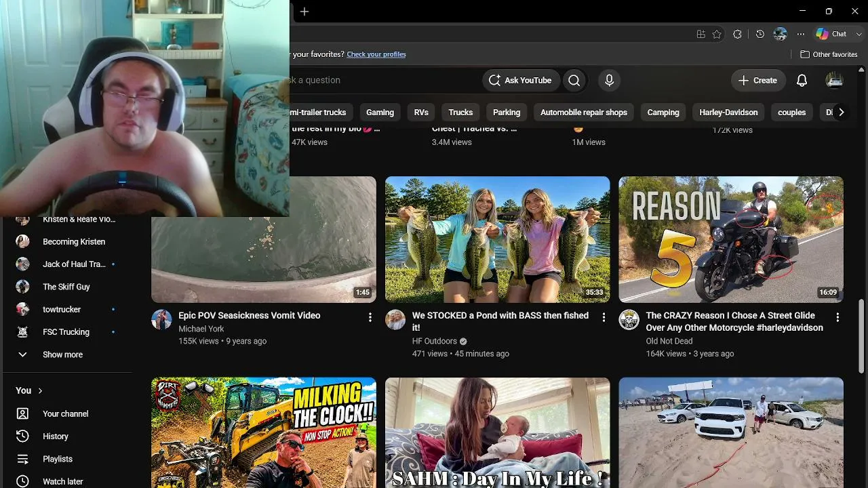Open the Create button
The height and width of the screenshot is (488, 868).
(758, 80)
